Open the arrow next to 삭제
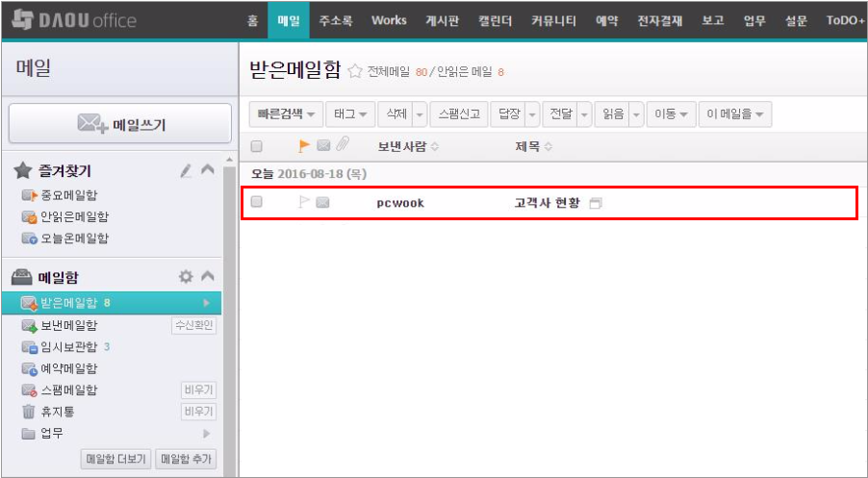 pos(420,114)
